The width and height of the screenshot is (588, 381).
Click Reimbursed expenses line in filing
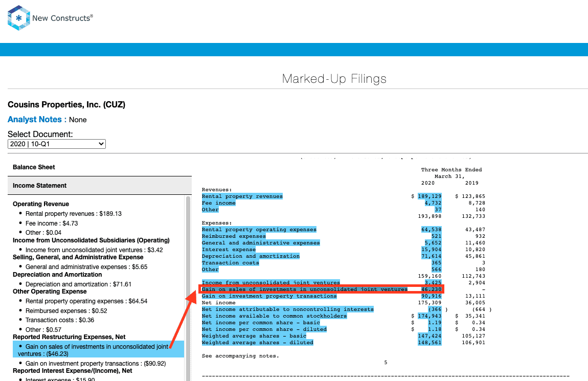pos(234,236)
